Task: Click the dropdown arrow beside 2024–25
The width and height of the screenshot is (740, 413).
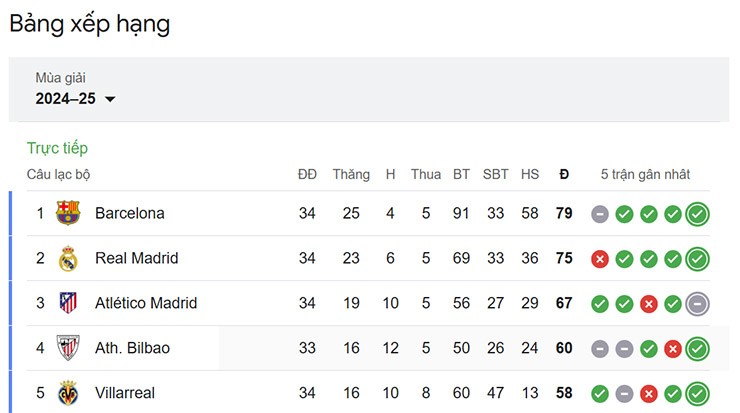Action: coord(110,99)
